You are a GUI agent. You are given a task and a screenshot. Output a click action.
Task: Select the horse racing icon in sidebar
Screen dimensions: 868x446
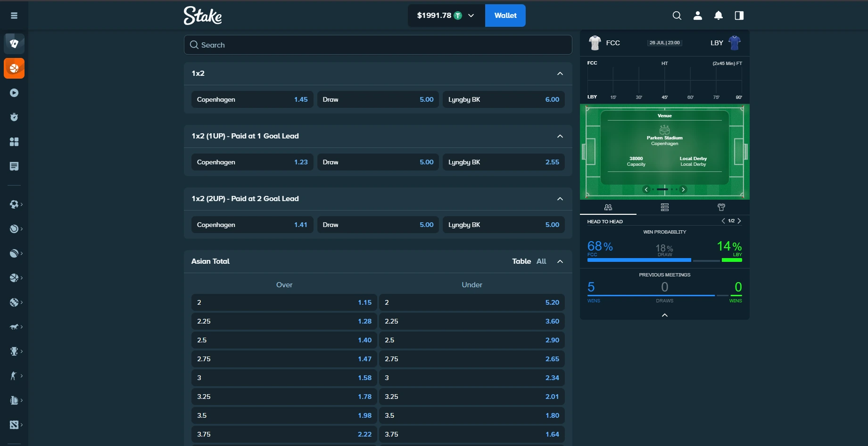[14, 327]
